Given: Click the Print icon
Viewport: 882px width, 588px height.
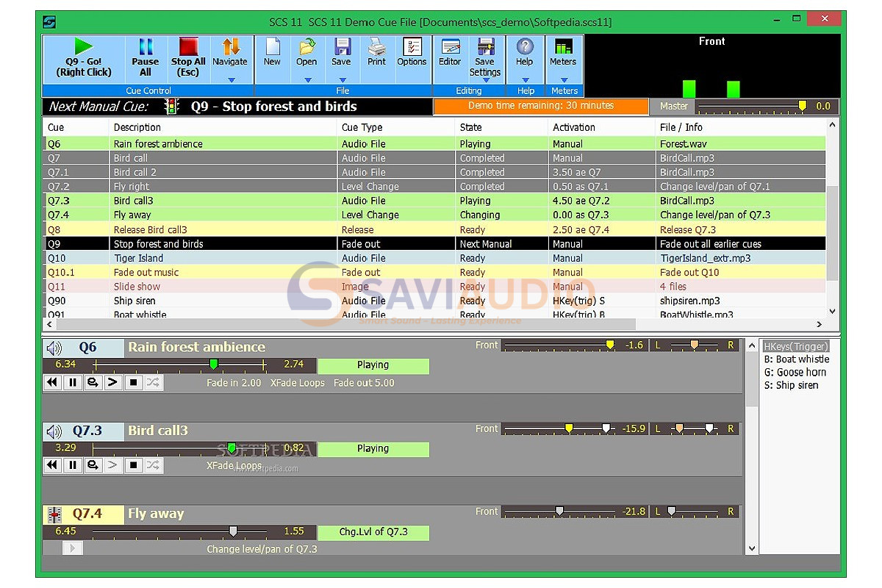Looking at the screenshot, I should 376,53.
